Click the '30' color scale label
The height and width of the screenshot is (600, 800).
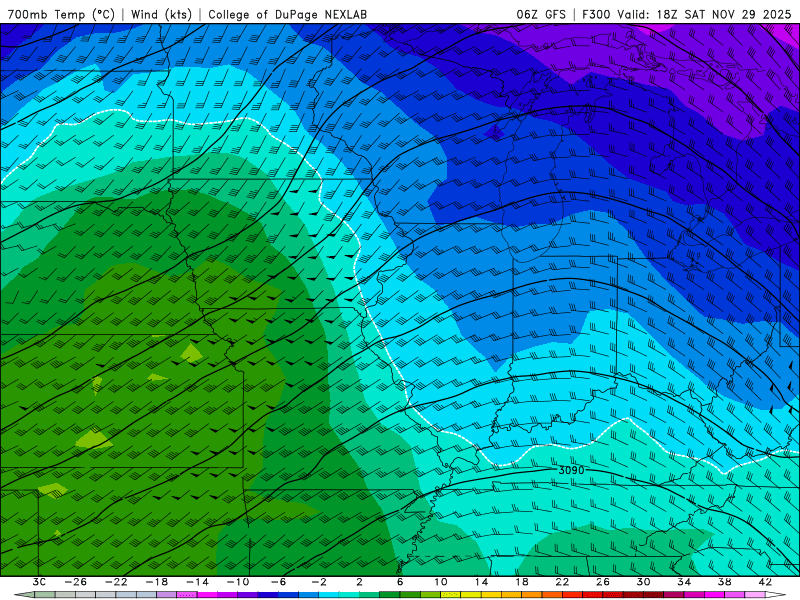pyautogui.click(x=643, y=582)
